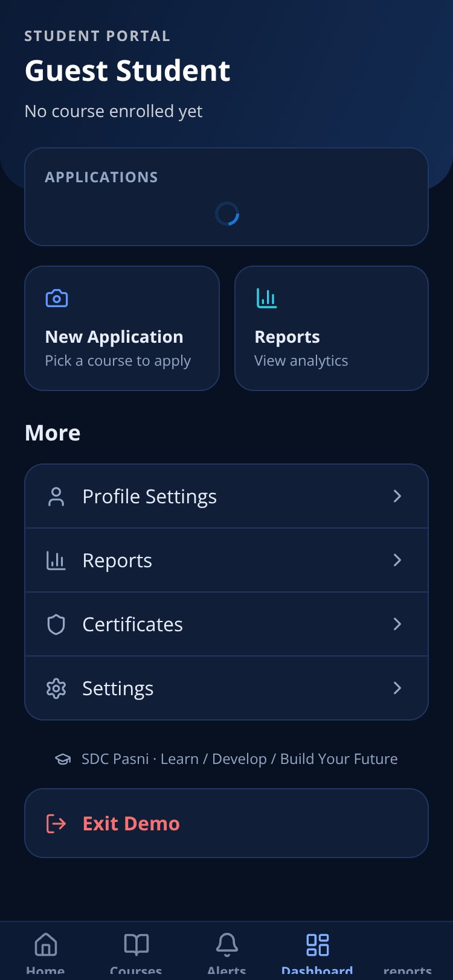453x980 pixels.
Task: Tap the bar chart icon on Reports card
Action: coord(266,298)
